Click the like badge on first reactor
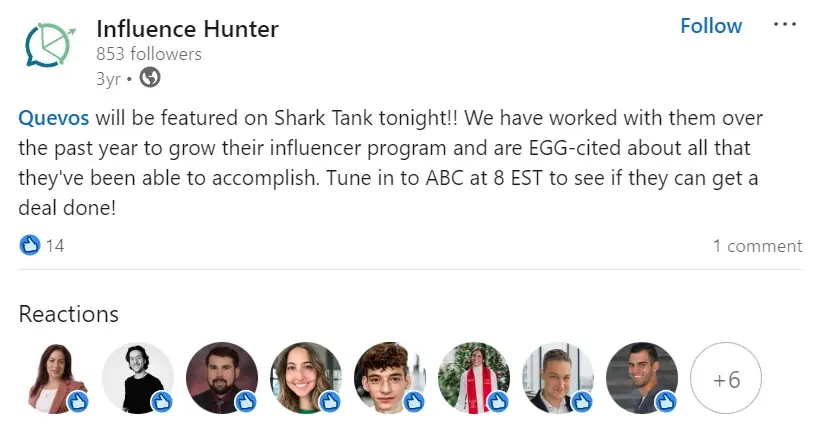Screen dimensions: 820x436 pos(77,402)
